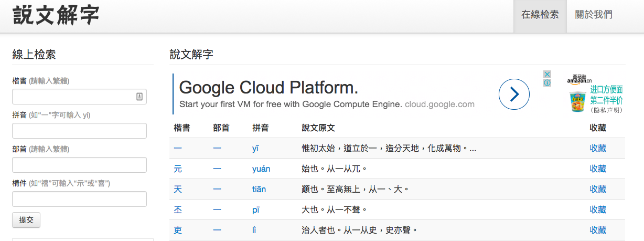The height and width of the screenshot is (241, 644).
Task: Open the character 丕 link
Action: (x=178, y=209)
